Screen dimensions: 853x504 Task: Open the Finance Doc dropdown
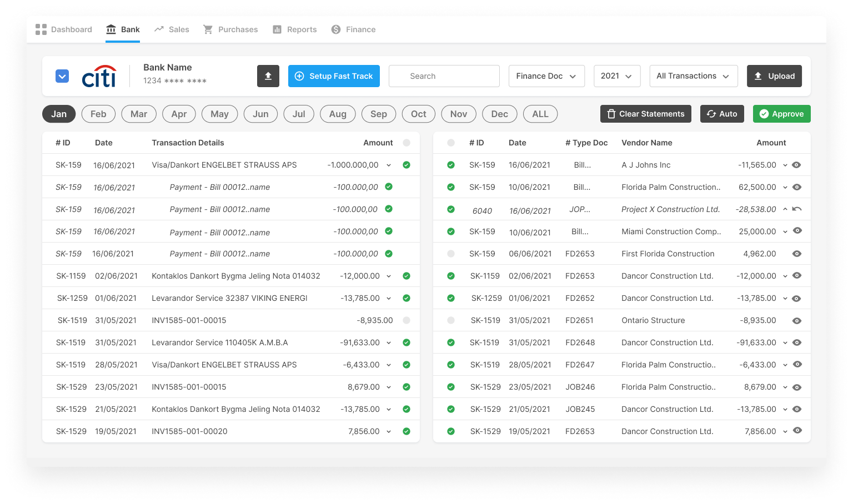click(x=546, y=76)
